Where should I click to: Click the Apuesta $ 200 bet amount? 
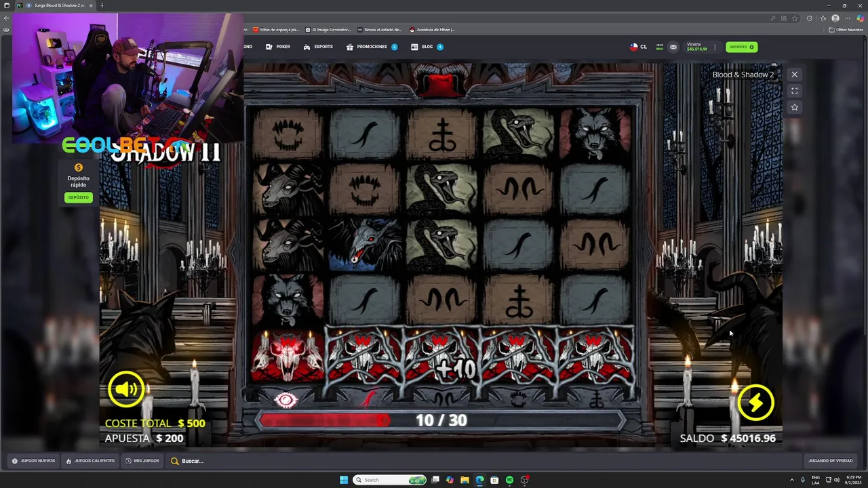point(144,439)
